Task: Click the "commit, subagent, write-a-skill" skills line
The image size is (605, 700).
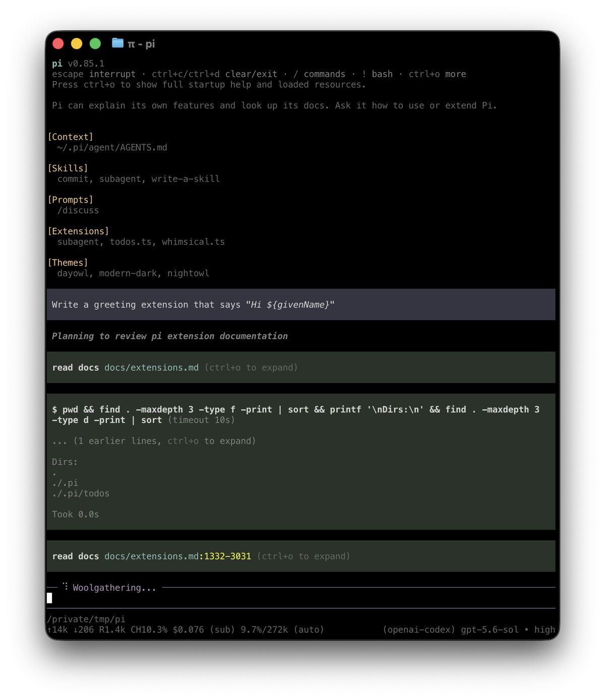Action: [x=139, y=179]
